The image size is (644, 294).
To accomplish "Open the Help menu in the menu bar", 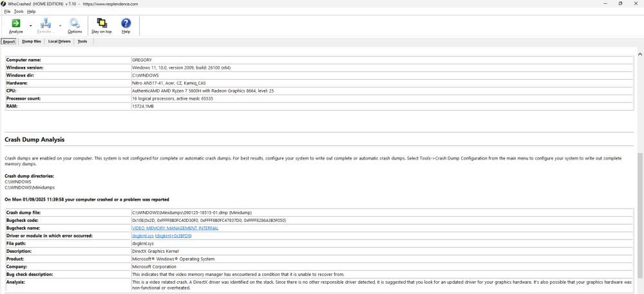I will [x=31, y=12].
